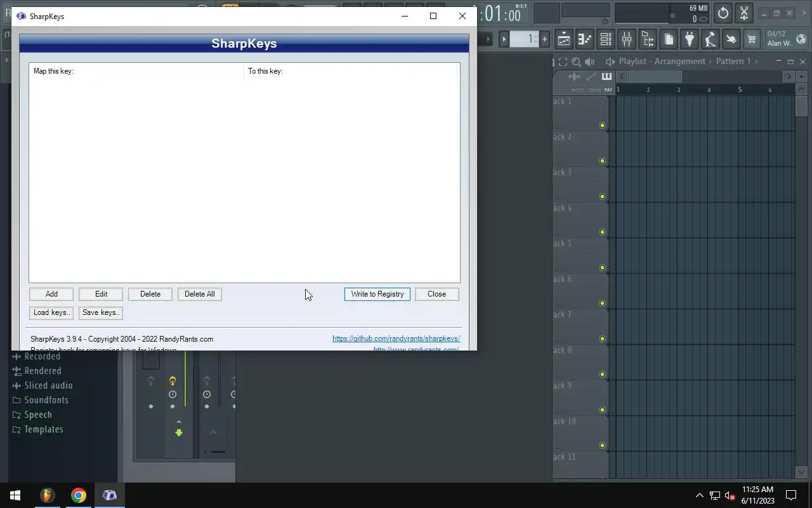
Task: Open the plugin picker plug icon
Action: 690,39
